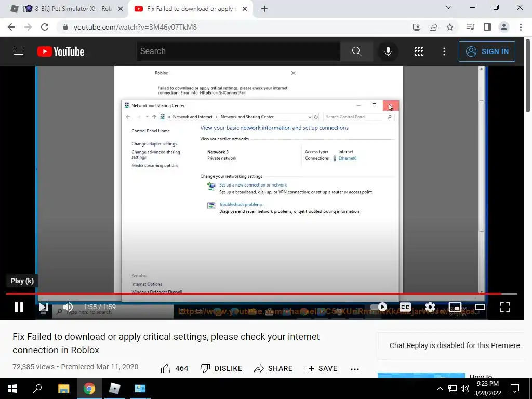This screenshot has height=399, width=532.
Task: Skip to the next video
Action: [44, 307]
